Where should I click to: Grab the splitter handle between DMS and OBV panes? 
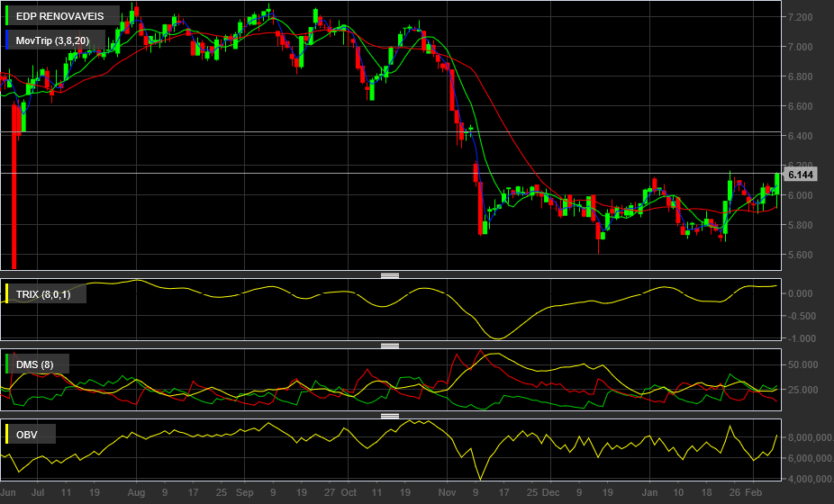click(390, 415)
